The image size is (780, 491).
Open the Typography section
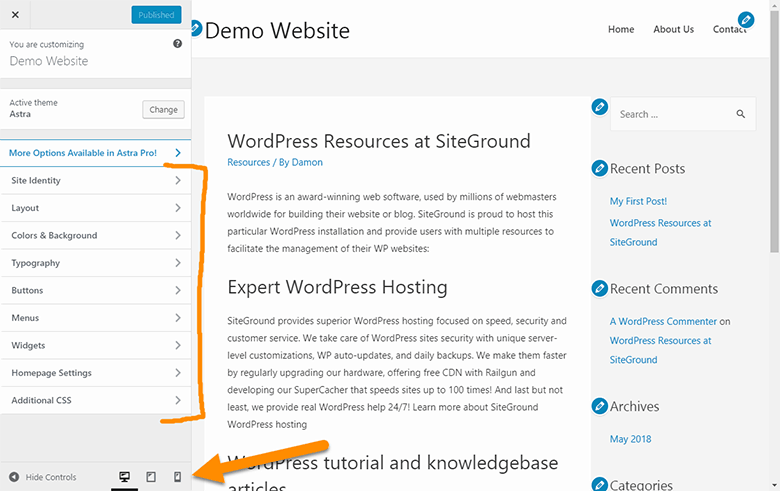96,263
